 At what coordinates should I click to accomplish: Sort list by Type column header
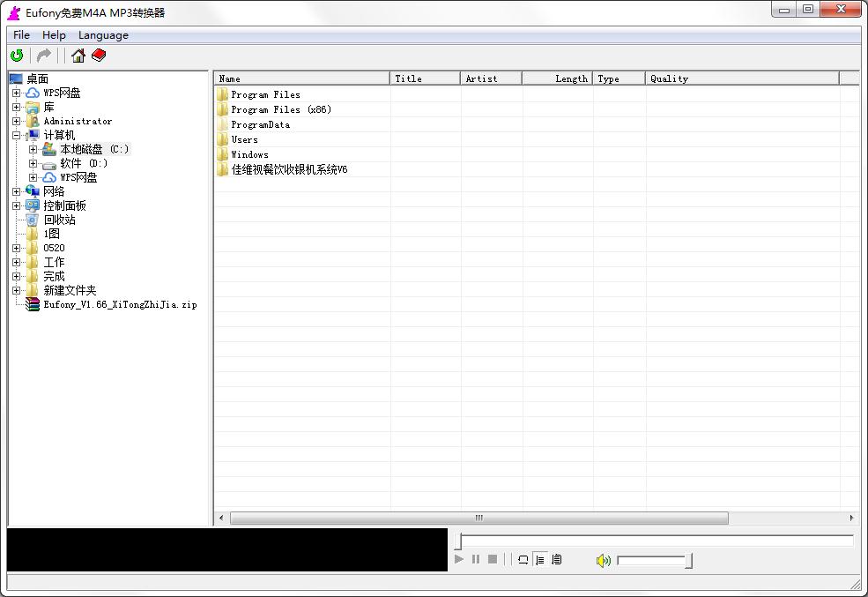click(x=619, y=78)
